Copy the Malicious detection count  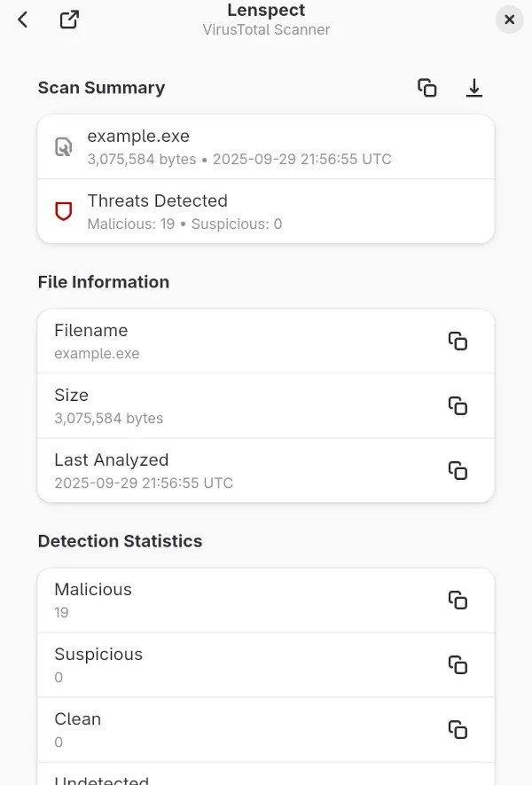[458, 600]
